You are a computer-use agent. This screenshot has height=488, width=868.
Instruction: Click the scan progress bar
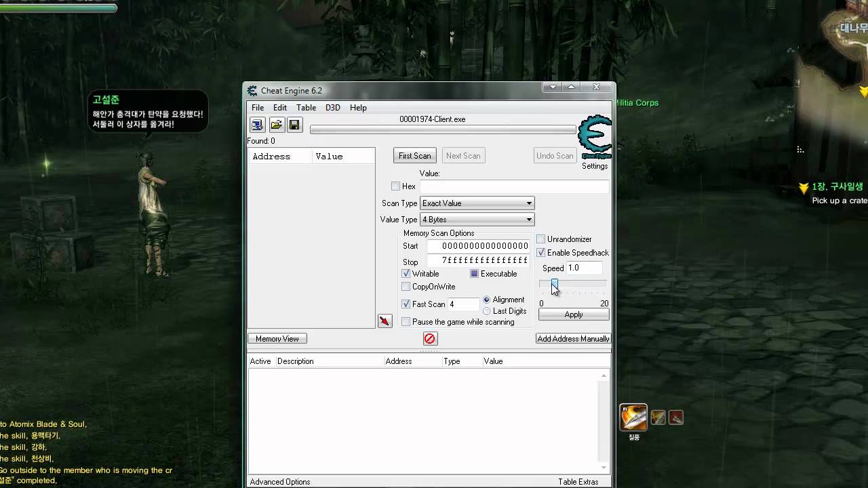pos(443,129)
